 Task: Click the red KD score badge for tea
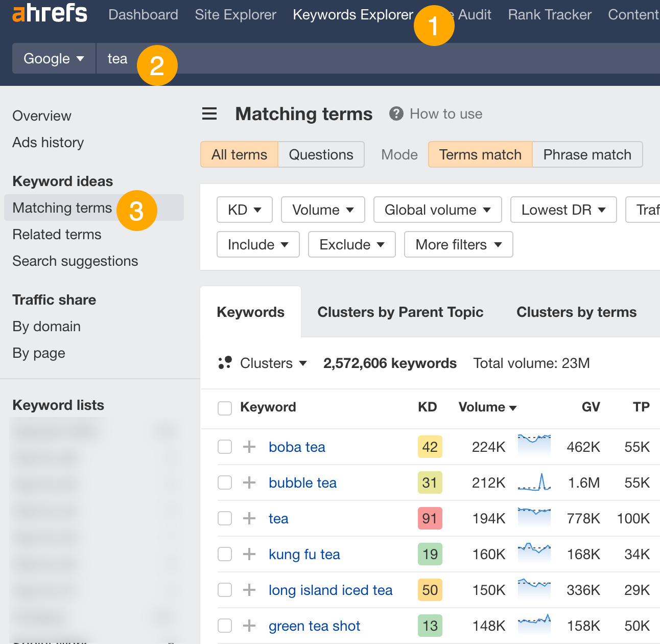[x=430, y=518]
